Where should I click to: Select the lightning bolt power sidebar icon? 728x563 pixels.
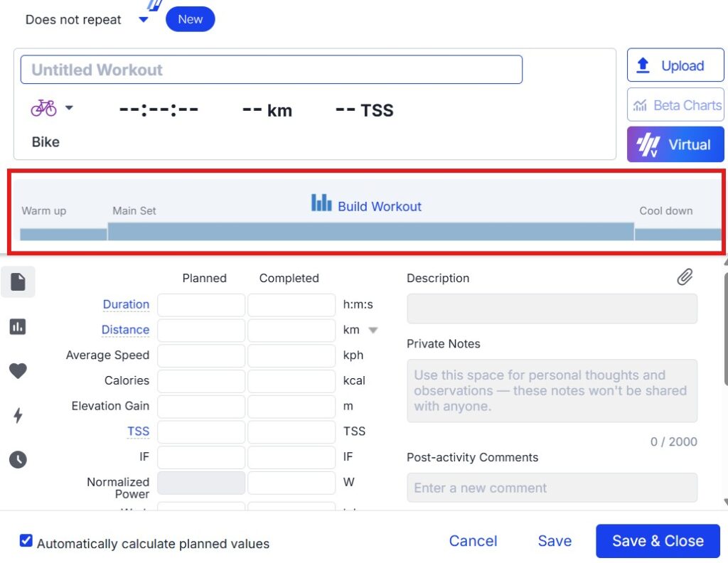coord(18,415)
